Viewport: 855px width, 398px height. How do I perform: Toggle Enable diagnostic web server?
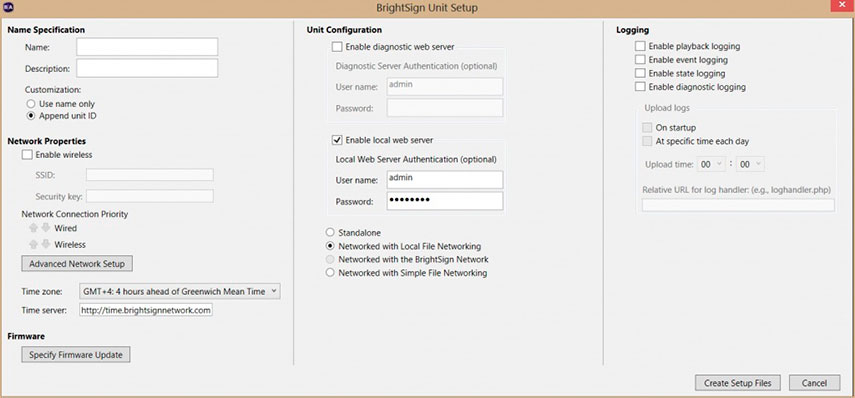(x=337, y=47)
